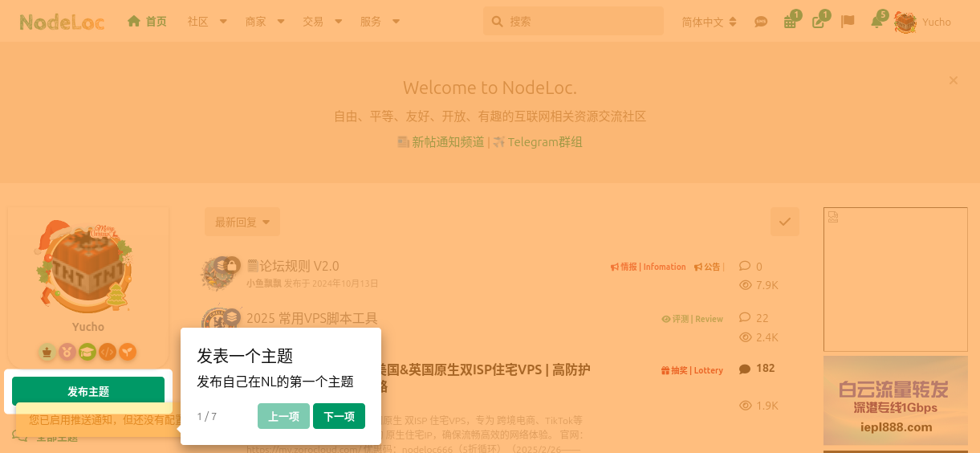Open the 论坛规则 V2.0 topic
The width and height of the screenshot is (980, 453).
point(293,266)
